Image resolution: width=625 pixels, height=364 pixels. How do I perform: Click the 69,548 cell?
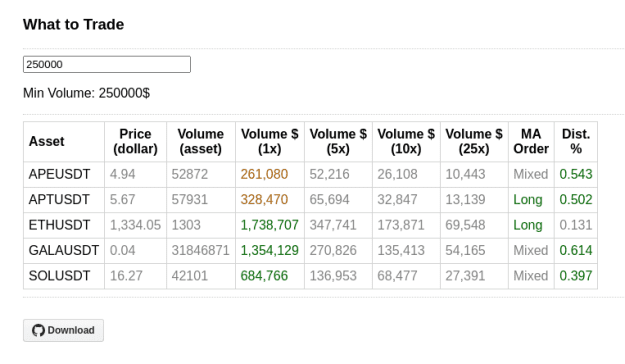pyautogui.click(x=474, y=225)
